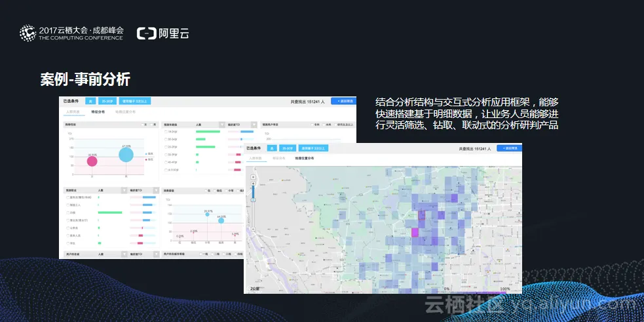This screenshot has height=322, width=644.
Task: Click blue 返回筛选 button in the map window
Action: [x=509, y=148]
